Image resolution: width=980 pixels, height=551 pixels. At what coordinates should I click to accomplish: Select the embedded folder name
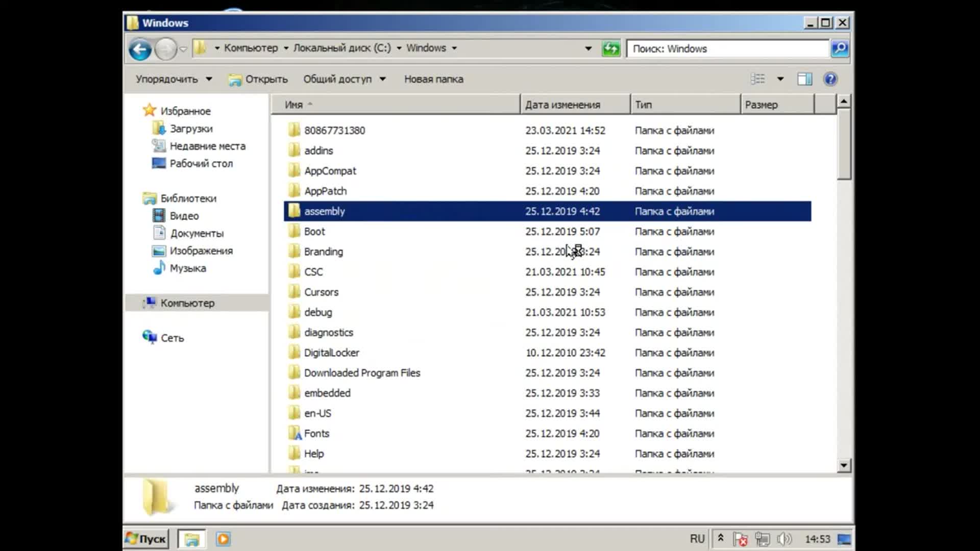(327, 393)
